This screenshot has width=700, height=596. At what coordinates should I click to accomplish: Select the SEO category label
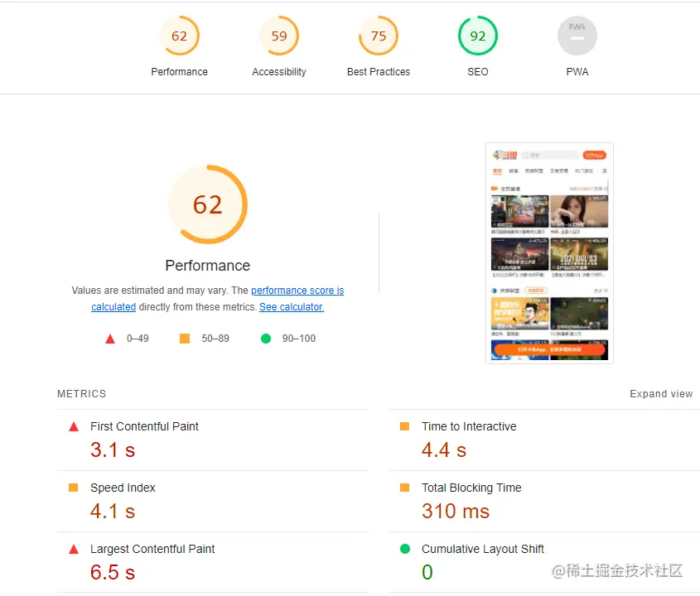478,72
